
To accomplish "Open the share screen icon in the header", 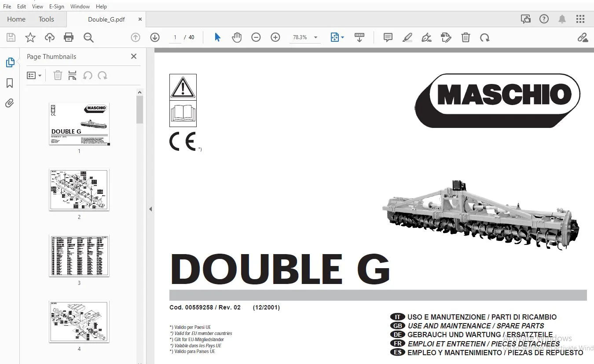I will tap(526, 19).
